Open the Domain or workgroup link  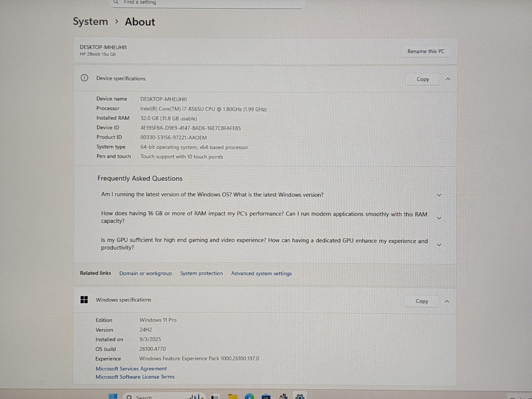click(146, 273)
